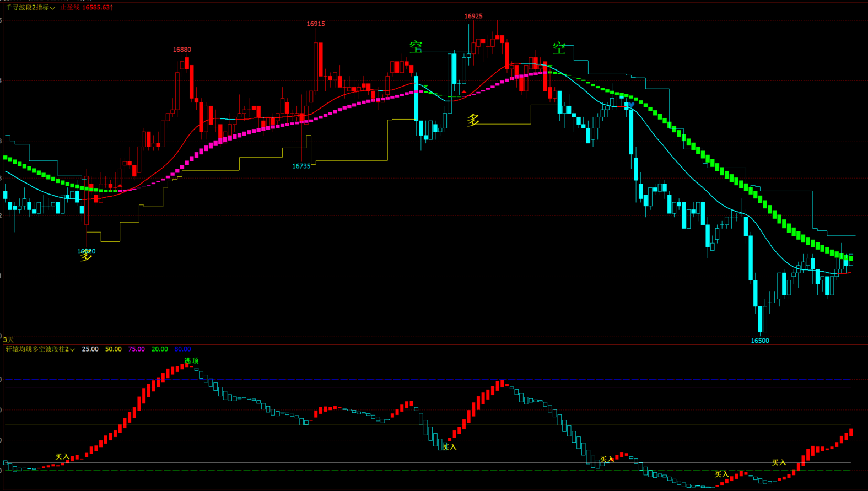Click the 16915 peak price label
Viewport: 868px width, 491px height.
coord(315,24)
